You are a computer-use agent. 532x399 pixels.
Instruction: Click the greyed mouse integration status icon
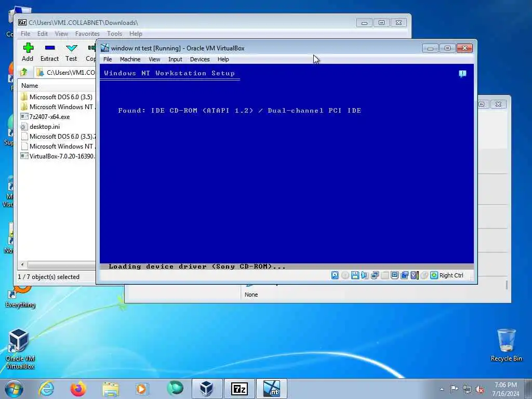424,275
